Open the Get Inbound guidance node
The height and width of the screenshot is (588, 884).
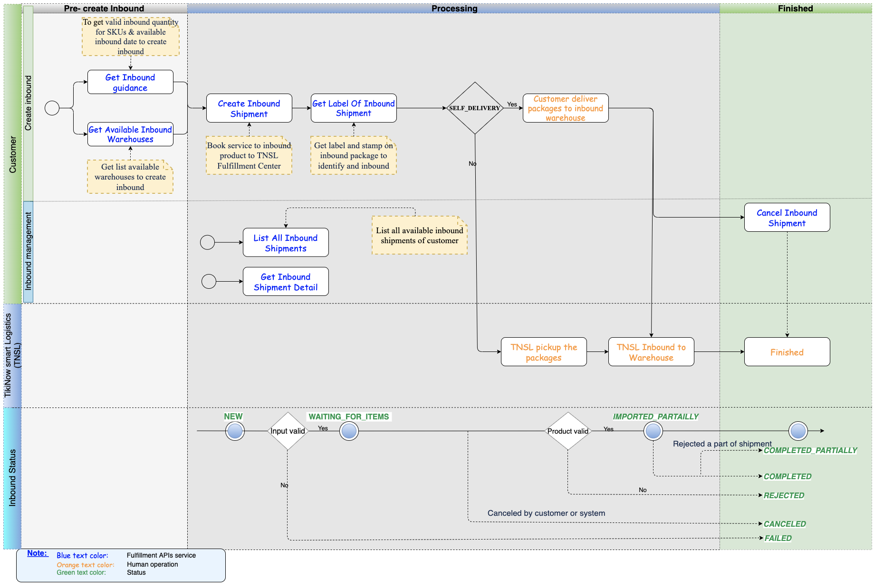[x=130, y=82]
